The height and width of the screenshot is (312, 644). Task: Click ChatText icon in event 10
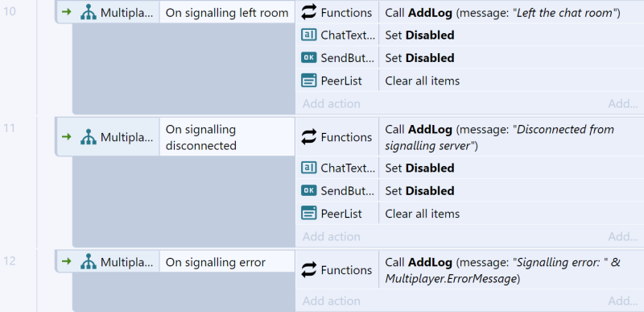click(x=309, y=35)
